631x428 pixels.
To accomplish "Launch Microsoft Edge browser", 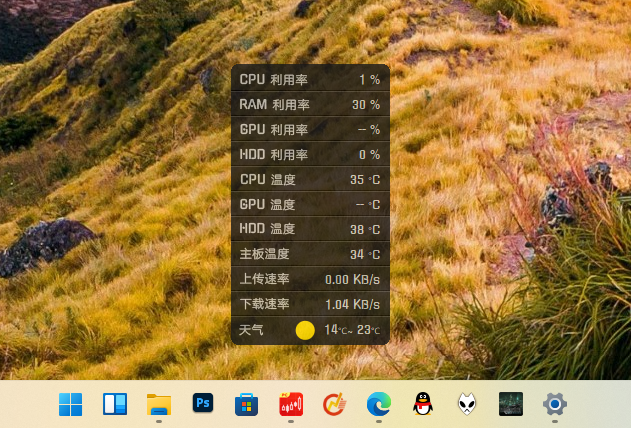I will 379,404.
